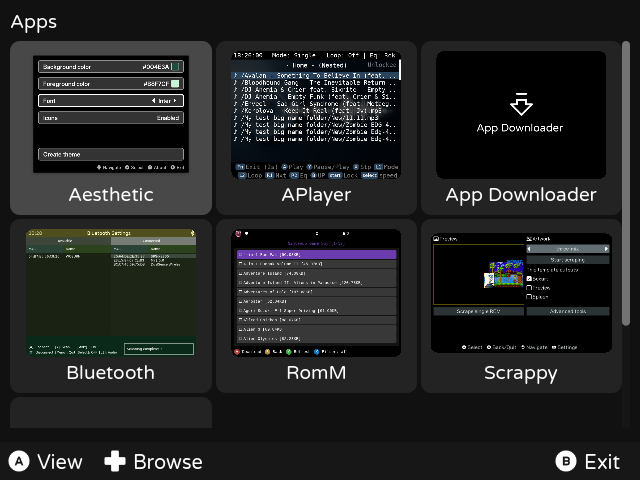Click the APlayer playlist preview thumbnail
The height and width of the screenshot is (480, 640).
[x=316, y=115]
